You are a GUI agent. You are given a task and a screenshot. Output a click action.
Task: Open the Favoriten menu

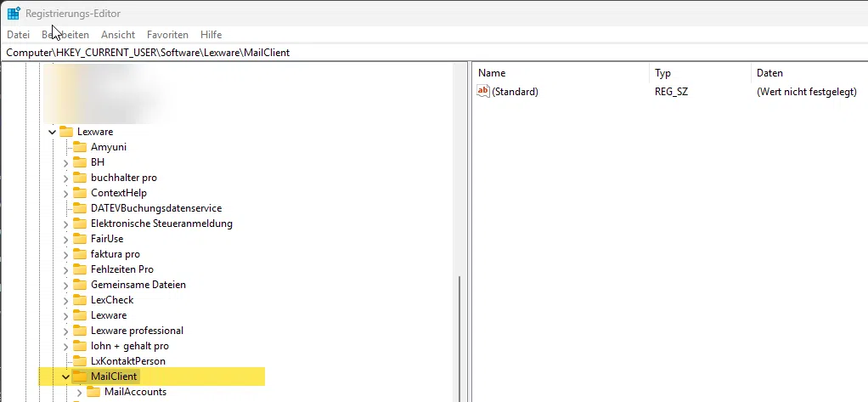[x=167, y=35]
